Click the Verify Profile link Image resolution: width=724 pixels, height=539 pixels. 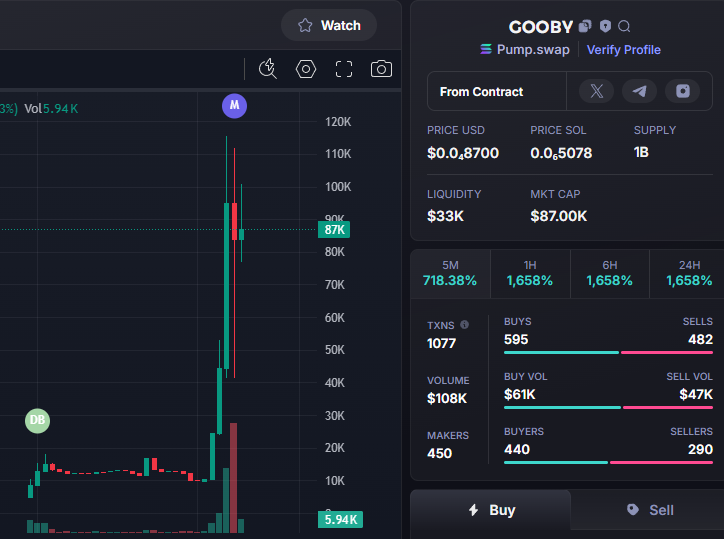[x=623, y=50]
